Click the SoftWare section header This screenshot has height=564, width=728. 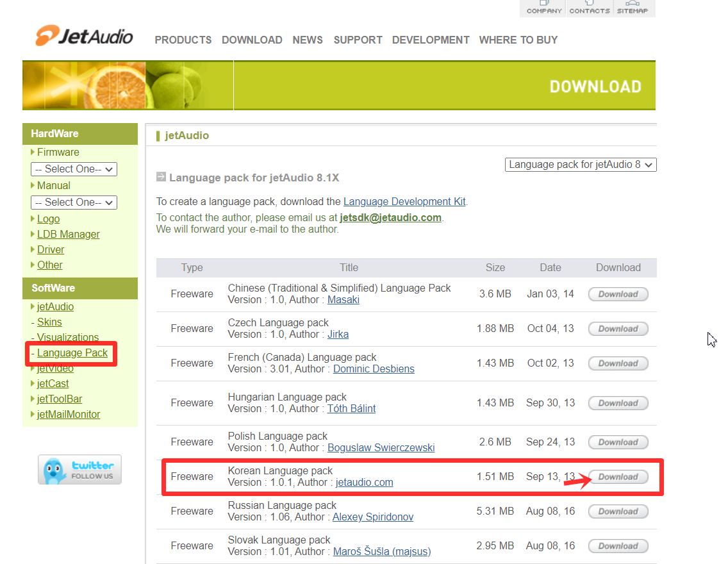click(x=80, y=288)
